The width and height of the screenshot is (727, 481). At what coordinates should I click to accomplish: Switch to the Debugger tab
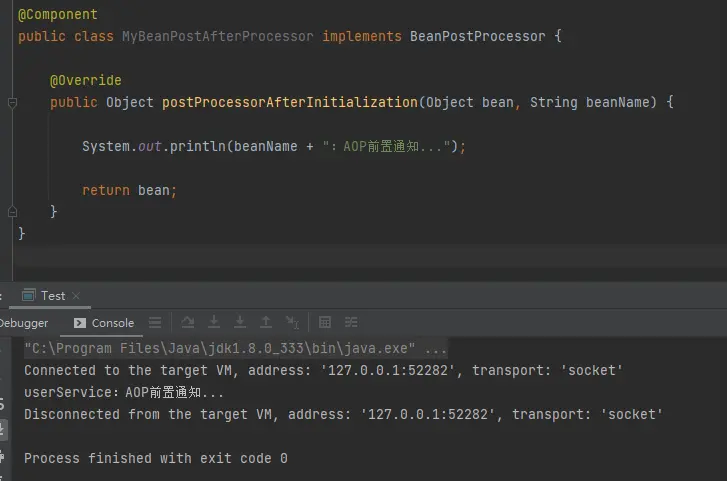pyautogui.click(x=24, y=323)
